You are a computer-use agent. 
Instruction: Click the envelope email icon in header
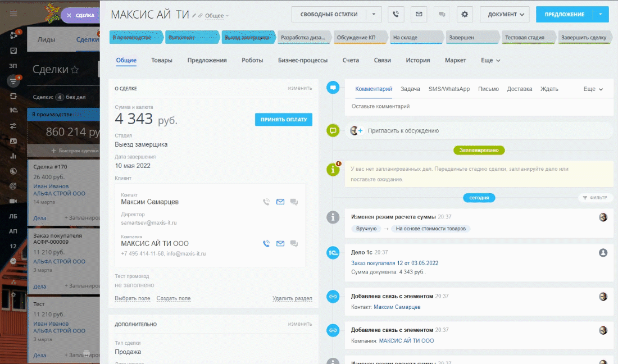(419, 14)
